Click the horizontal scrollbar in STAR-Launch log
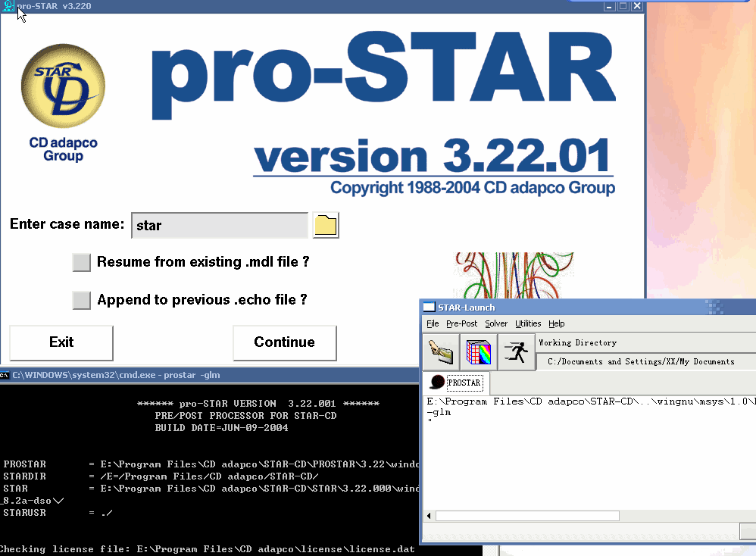 527,516
